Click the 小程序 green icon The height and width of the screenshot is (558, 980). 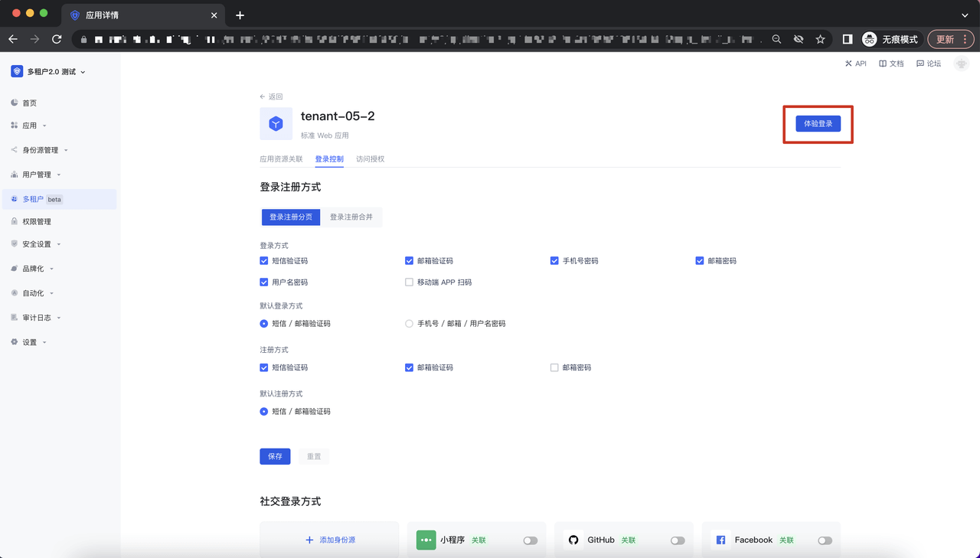pyautogui.click(x=426, y=540)
